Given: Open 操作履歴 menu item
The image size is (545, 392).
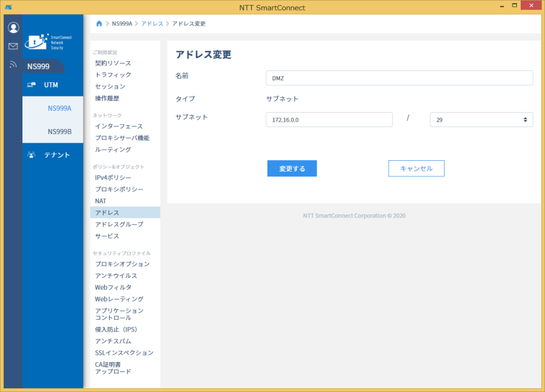Looking at the screenshot, I should click(107, 98).
